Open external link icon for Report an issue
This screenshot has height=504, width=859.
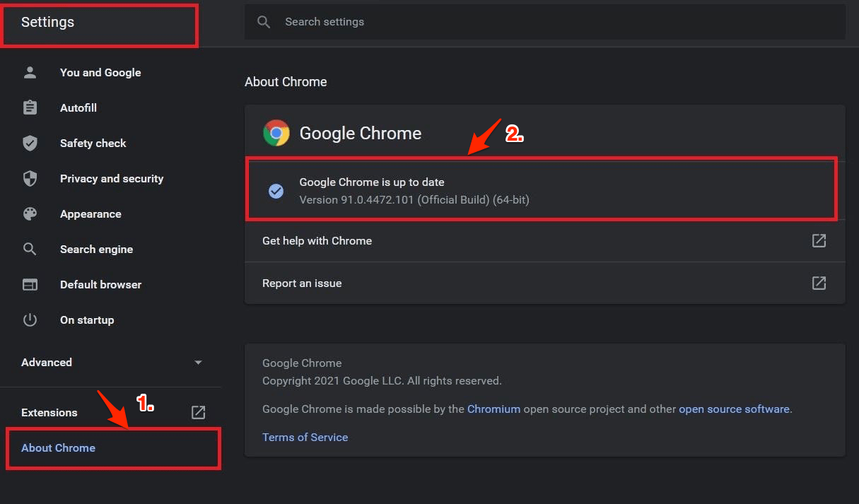[x=819, y=283]
